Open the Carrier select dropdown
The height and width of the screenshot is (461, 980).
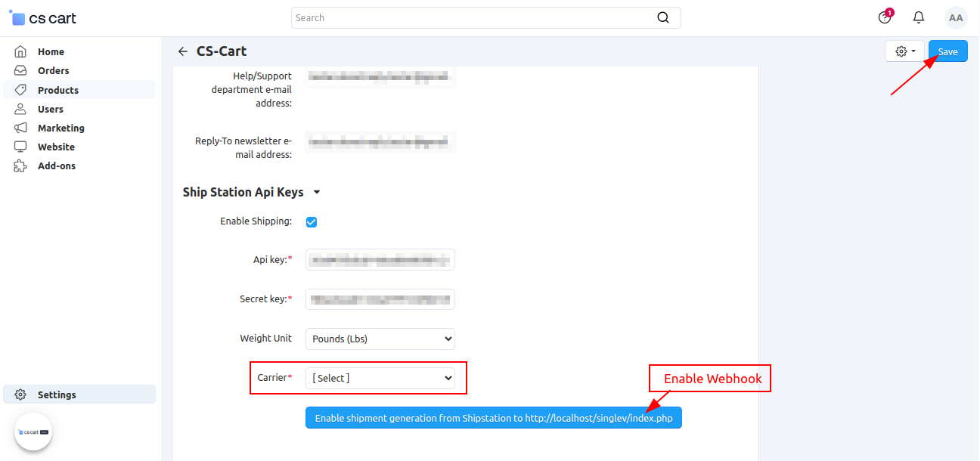tap(380, 378)
